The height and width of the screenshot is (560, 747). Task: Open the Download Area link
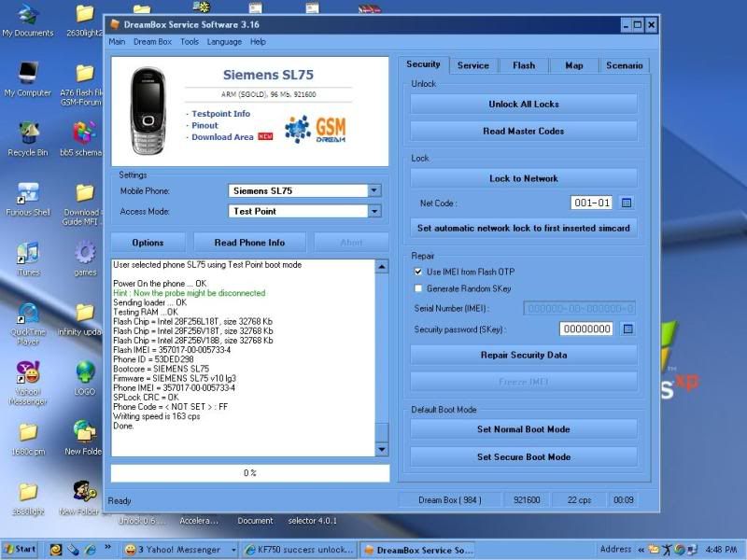pyautogui.click(x=222, y=137)
